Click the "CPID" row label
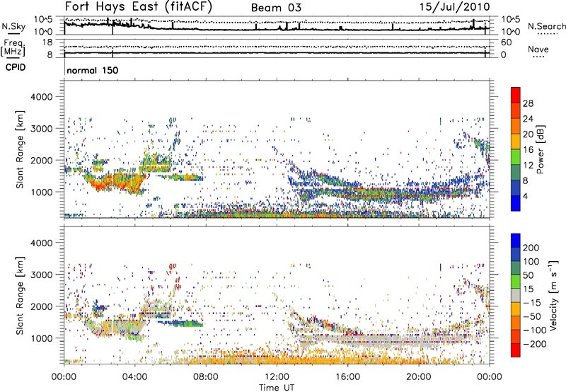 tap(16, 67)
